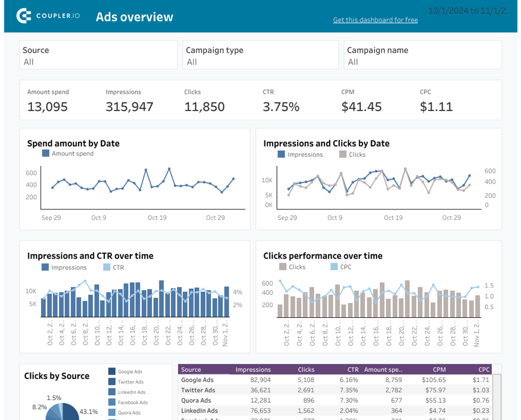The image size is (521, 420).
Task: Click the Google Ads legend swatch
Action: (x=112, y=371)
